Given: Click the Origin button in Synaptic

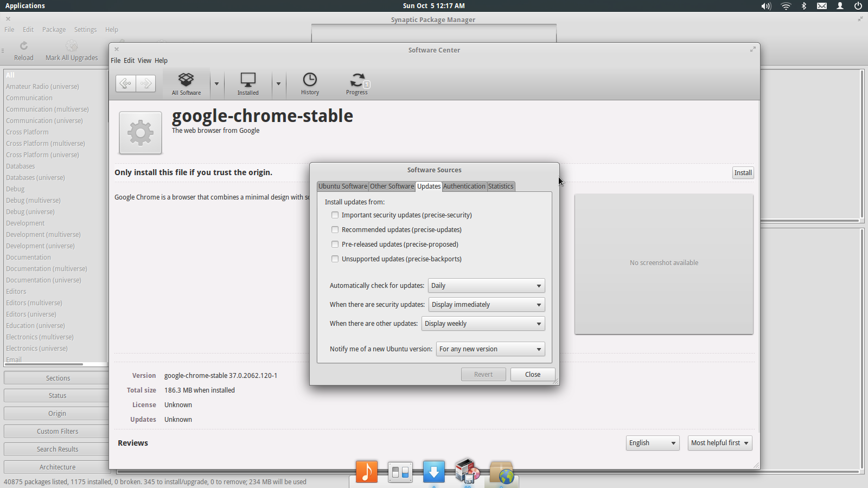Looking at the screenshot, I should (58, 414).
